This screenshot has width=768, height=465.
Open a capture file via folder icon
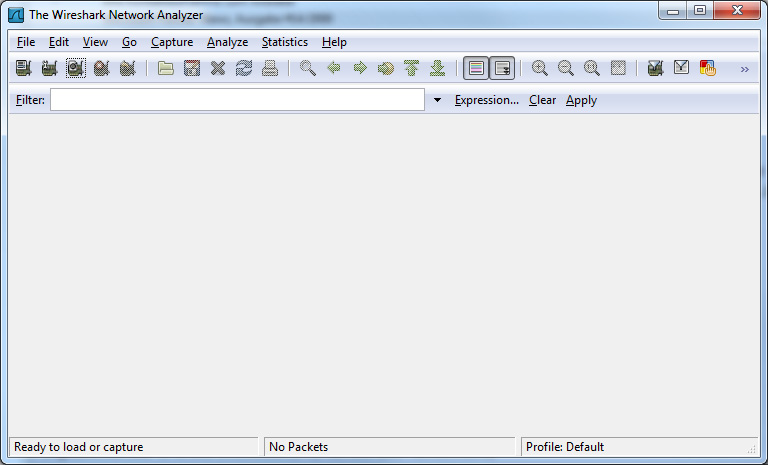pyautogui.click(x=166, y=68)
